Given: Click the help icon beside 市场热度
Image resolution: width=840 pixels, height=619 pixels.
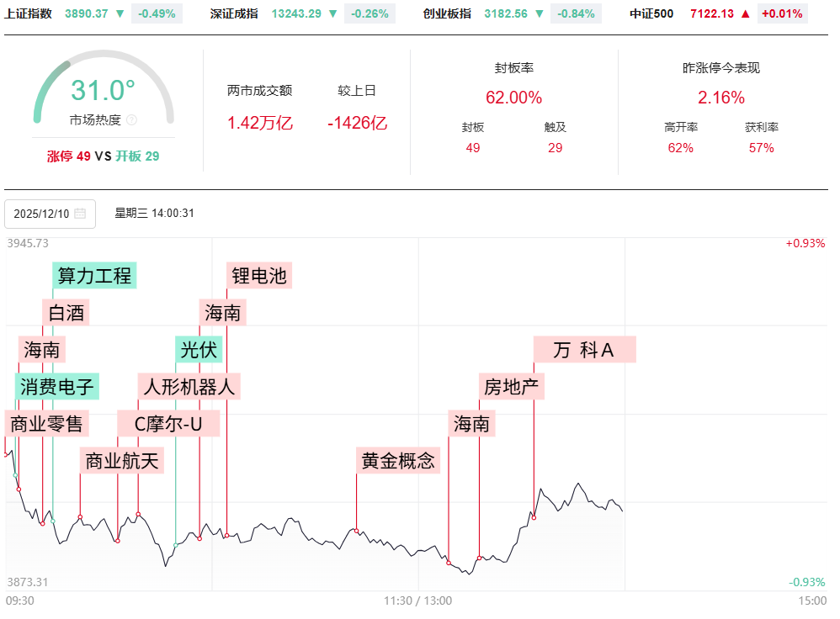Looking at the screenshot, I should [131, 120].
